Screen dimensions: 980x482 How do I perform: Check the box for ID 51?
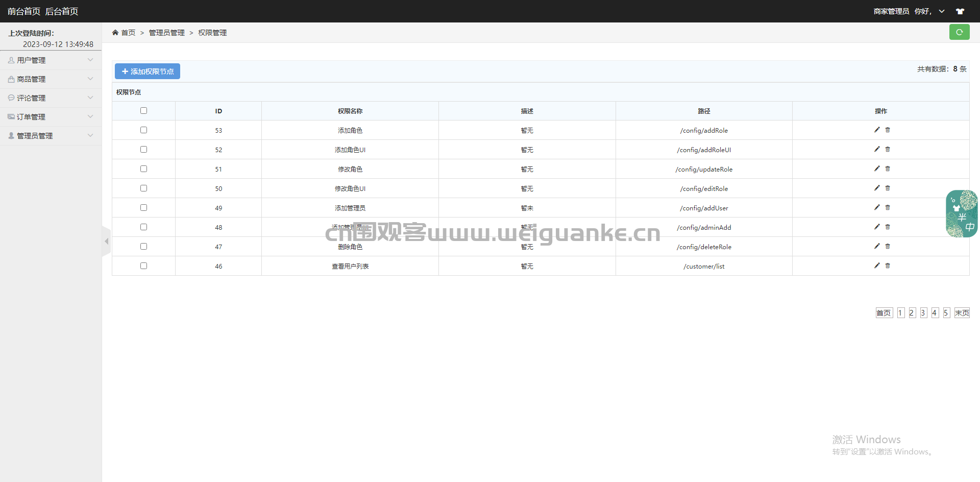pyautogui.click(x=143, y=169)
